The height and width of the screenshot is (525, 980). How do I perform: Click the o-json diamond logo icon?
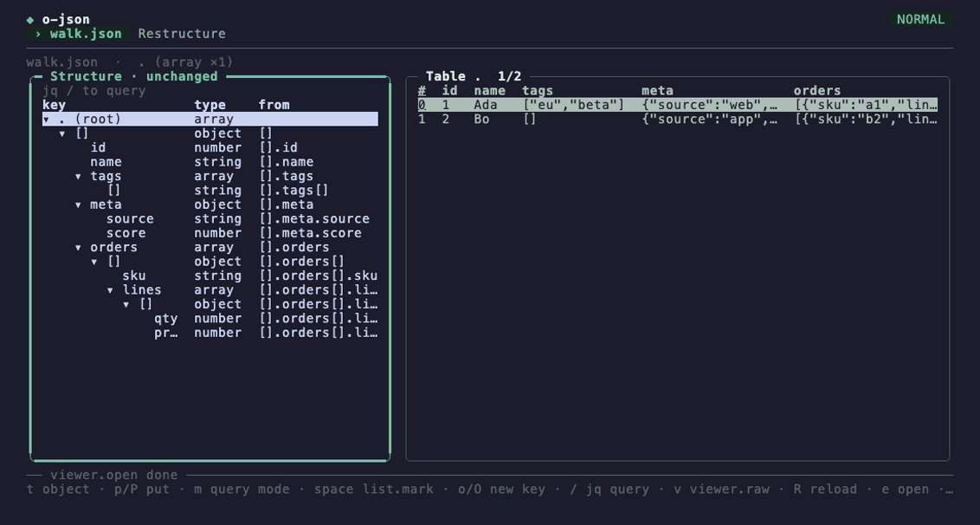[30, 19]
